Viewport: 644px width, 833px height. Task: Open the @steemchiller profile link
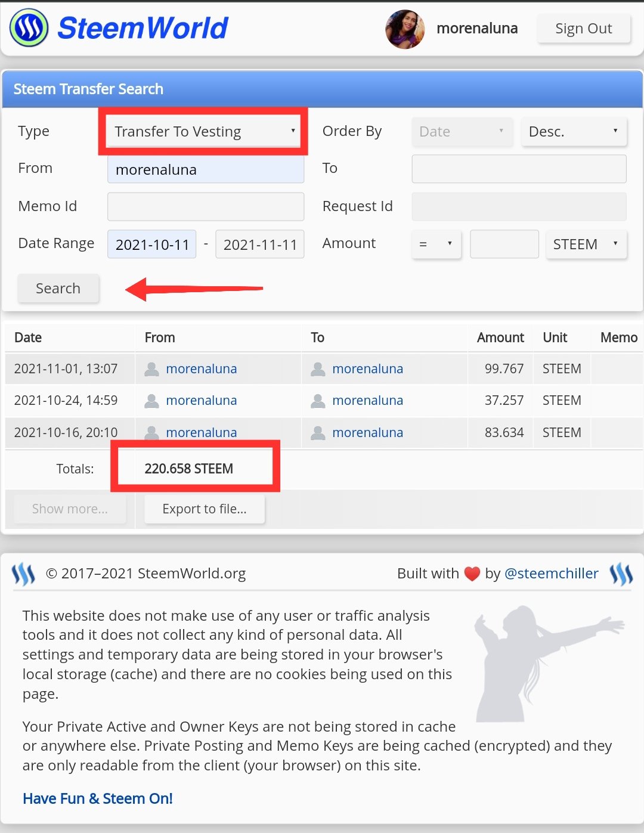(x=552, y=574)
